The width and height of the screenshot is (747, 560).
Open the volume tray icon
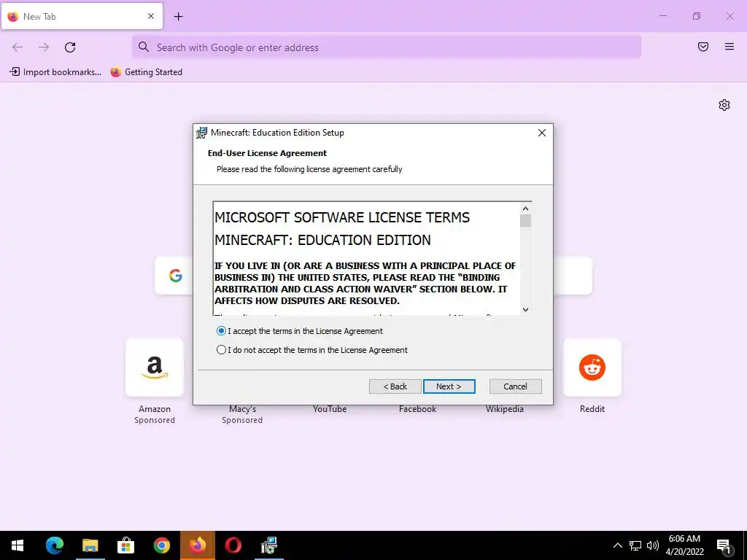(653, 545)
